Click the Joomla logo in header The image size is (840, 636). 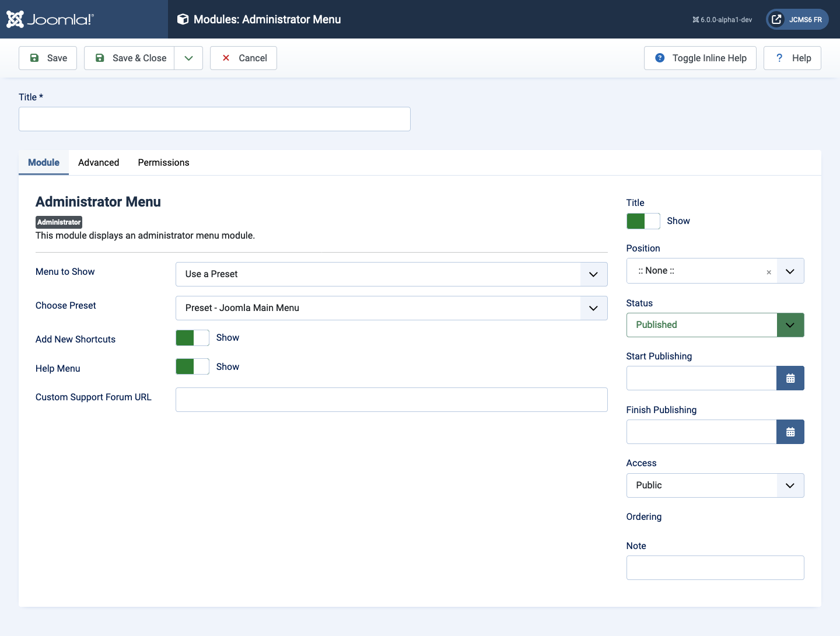(50, 19)
